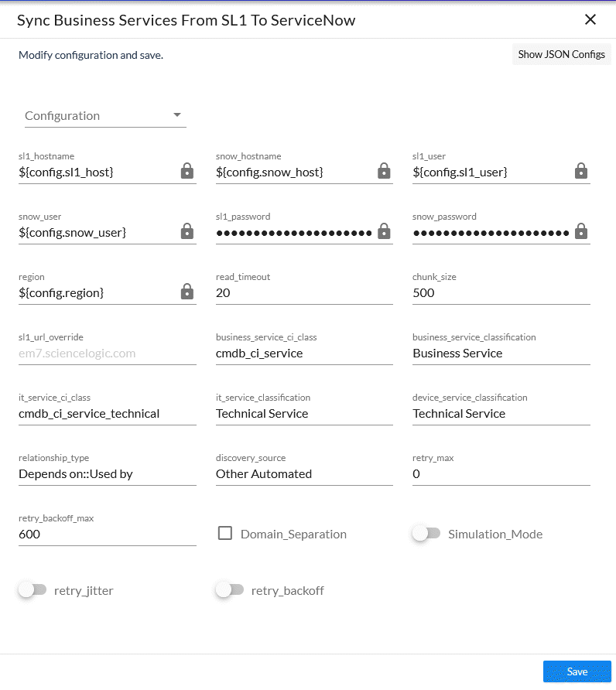Viewport: 616px width, 690px height.
Task: Click the lock icon beside snow_password
Action: [581, 232]
